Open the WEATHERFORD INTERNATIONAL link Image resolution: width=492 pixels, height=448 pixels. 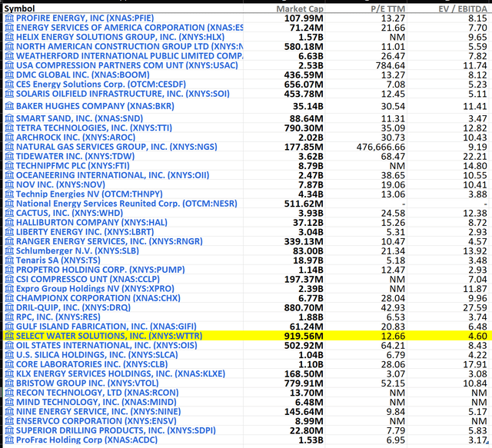130,56
